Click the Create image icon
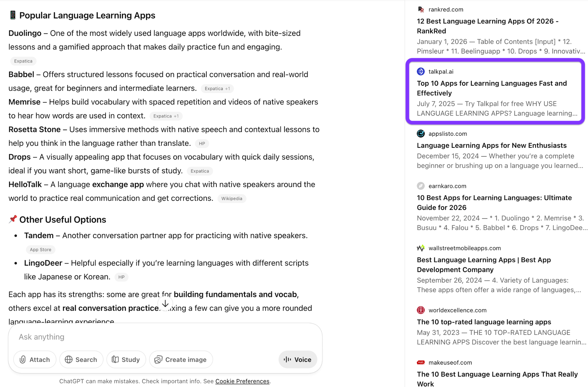The width and height of the screenshot is (588, 387). click(158, 360)
